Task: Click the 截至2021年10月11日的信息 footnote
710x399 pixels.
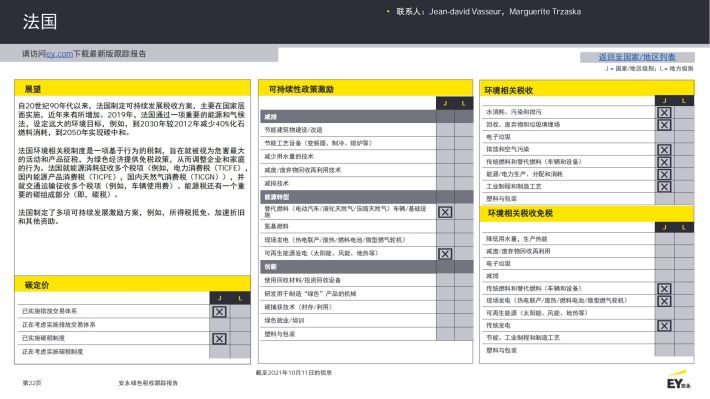Action: point(294,373)
